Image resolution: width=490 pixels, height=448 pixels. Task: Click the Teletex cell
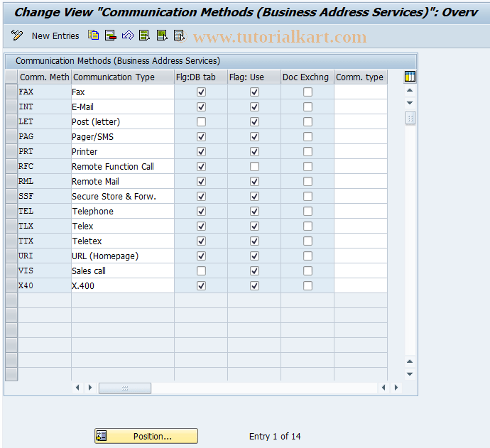[123, 241]
